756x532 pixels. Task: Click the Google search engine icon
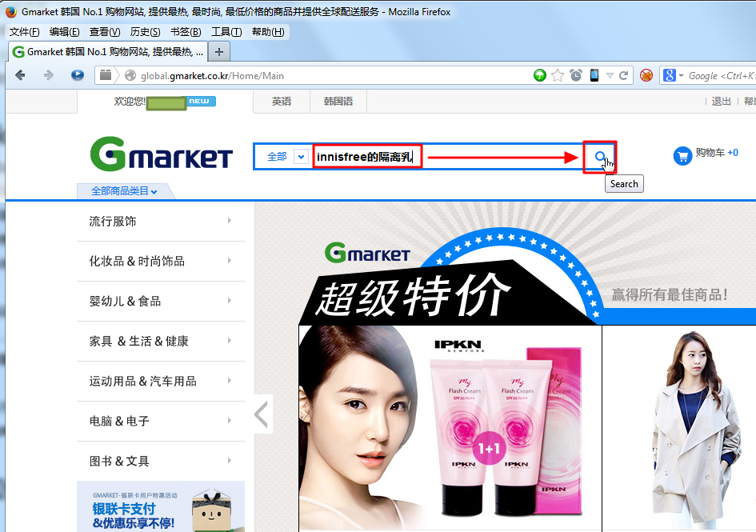670,75
